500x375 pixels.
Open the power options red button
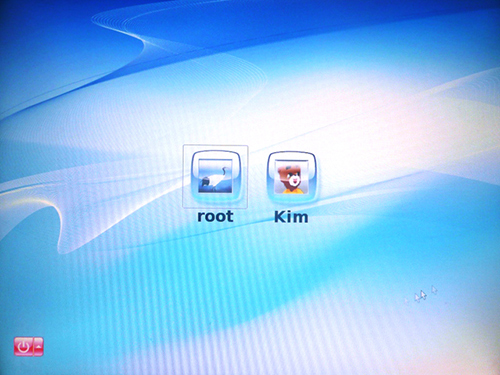click(23, 346)
